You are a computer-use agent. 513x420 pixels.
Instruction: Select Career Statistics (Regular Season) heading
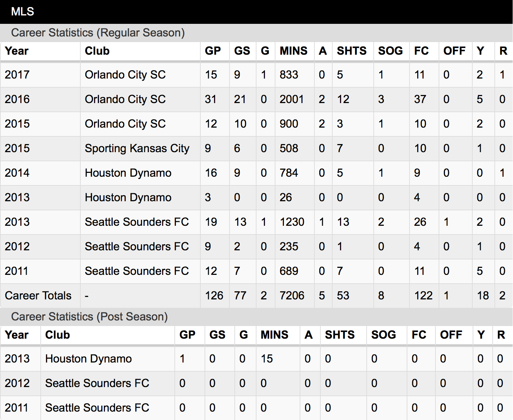coord(98,33)
